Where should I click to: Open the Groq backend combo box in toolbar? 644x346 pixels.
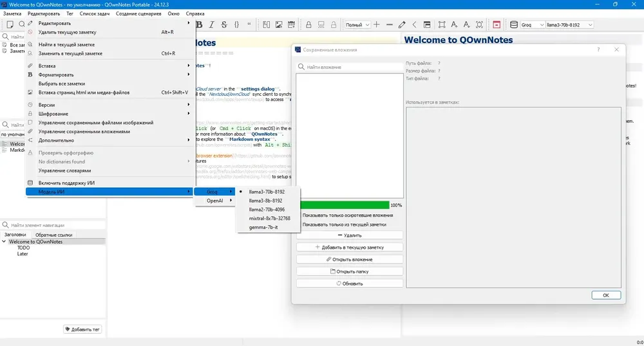tap(533, 24)
